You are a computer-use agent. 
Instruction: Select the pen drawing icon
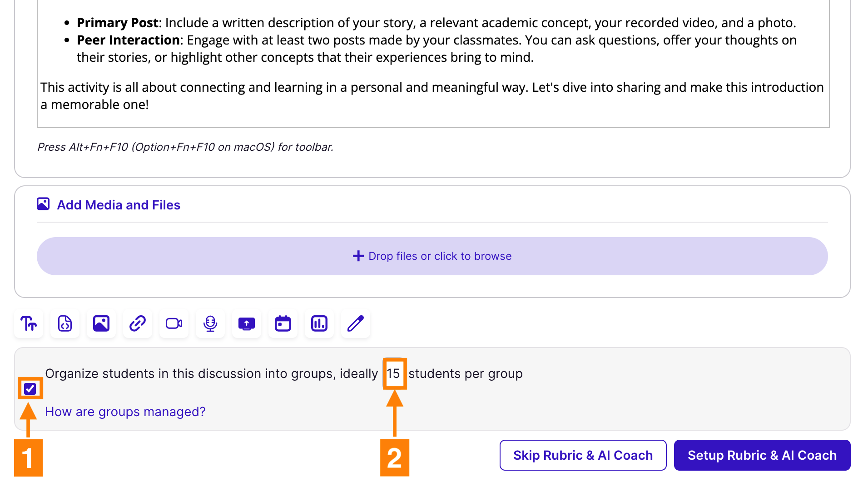(x=355, y=323)
